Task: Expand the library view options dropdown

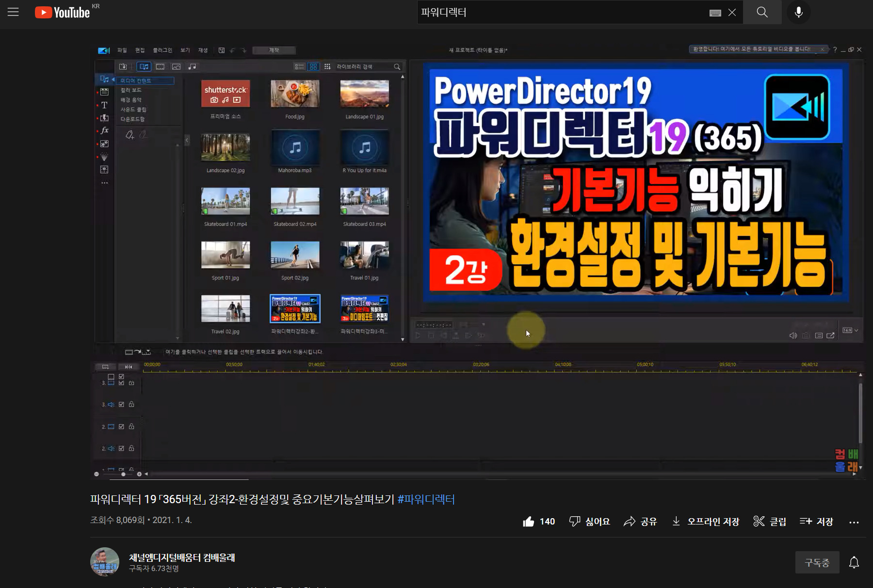Action: pos(328,66)
